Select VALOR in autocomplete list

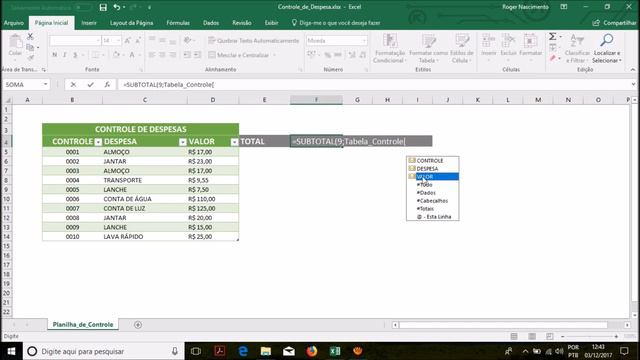click(x=433, y=177)
